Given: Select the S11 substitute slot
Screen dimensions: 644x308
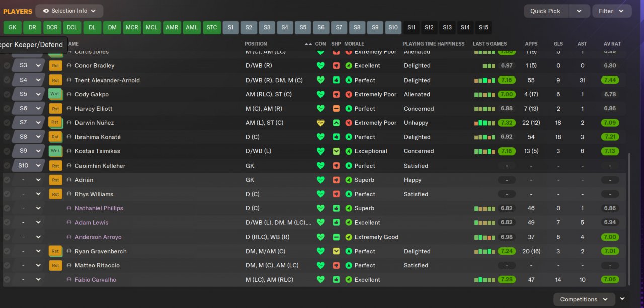Looking at the screenshot, I should [411, 27].
